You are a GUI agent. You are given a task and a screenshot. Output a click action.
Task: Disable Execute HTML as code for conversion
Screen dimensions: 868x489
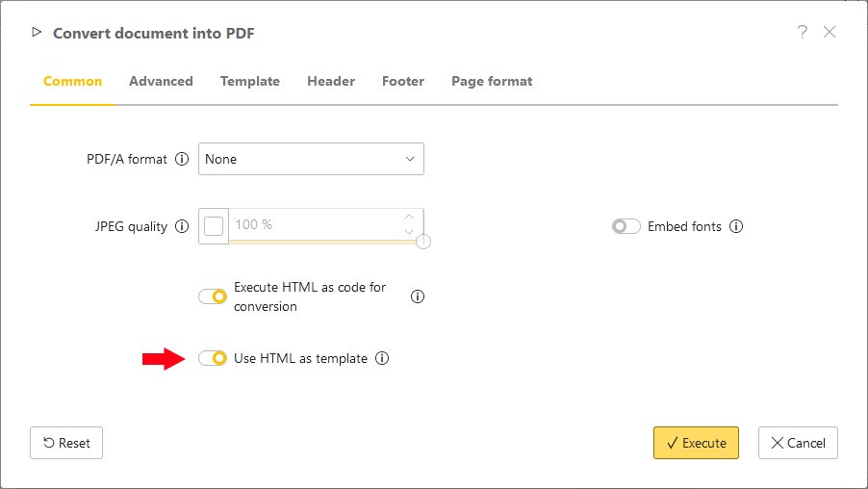(x=213, y=296)
